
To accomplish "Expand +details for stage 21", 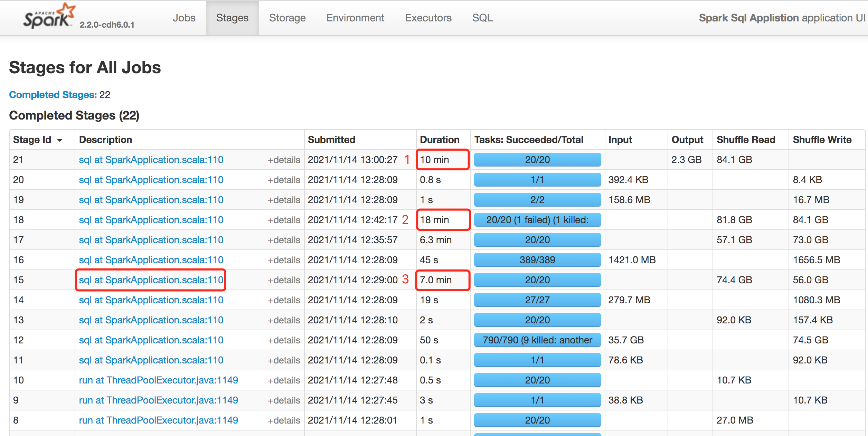I will click(284, 160).
